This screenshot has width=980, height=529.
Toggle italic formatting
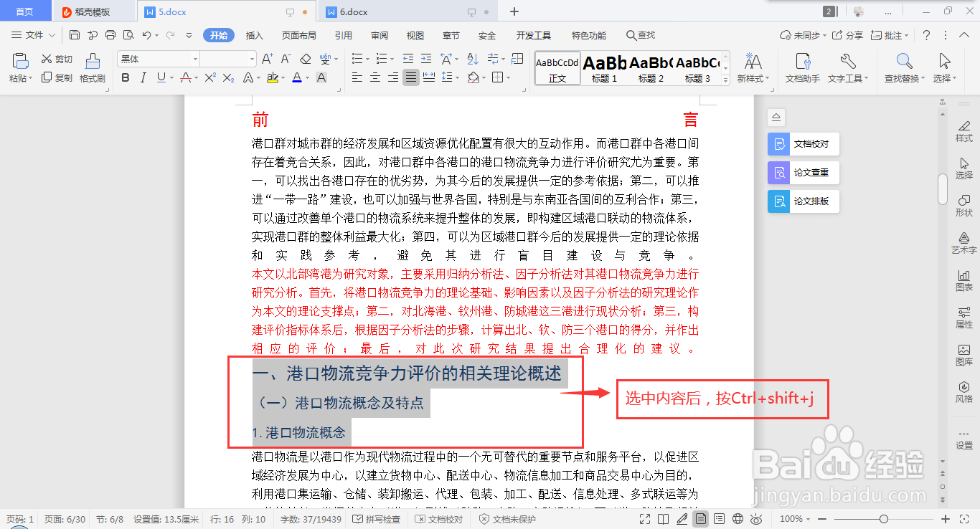click(x=143, y=77)
